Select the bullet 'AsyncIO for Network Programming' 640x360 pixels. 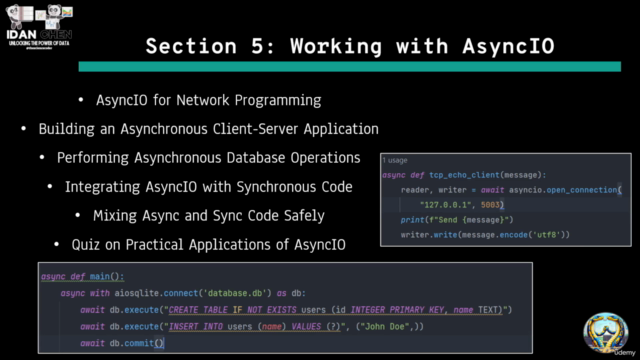209,100
